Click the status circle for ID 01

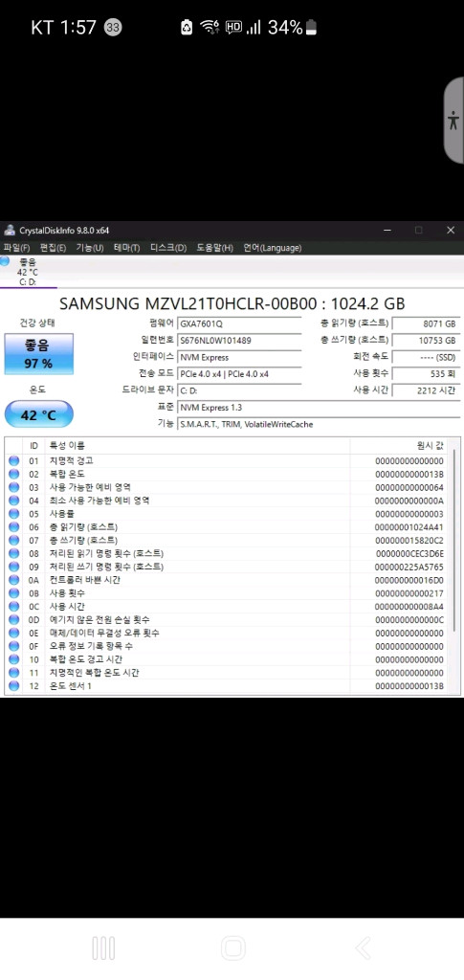[x=13, y=460]
